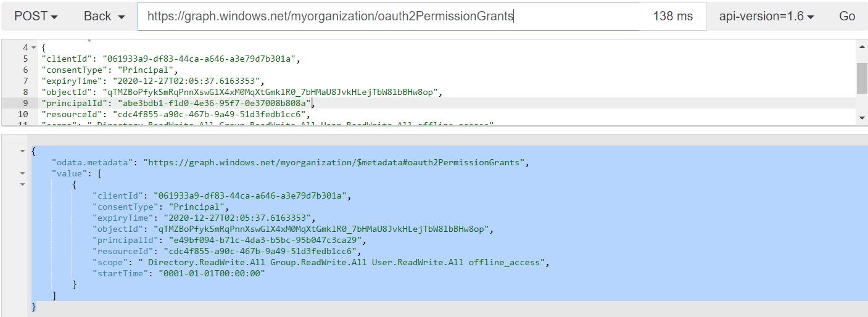Click the resourceId line in request editor
Screen dimensions: 868x317
(174, 114)
